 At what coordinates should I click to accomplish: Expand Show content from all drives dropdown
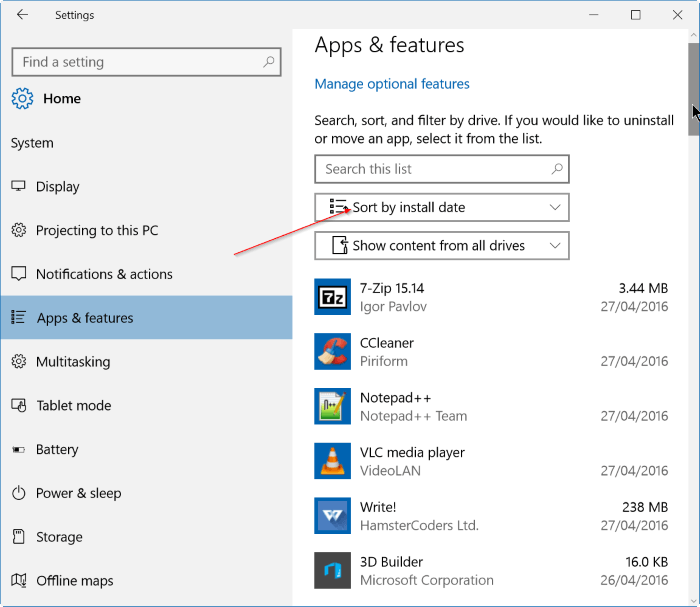click(442, 245)
